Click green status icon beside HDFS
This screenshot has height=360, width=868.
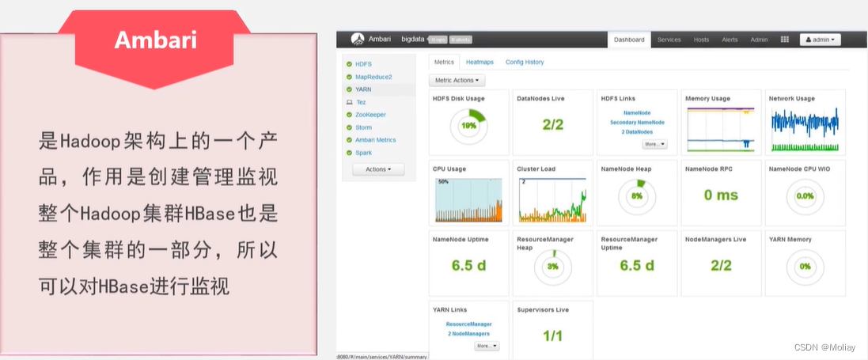(x=349, y=64)
